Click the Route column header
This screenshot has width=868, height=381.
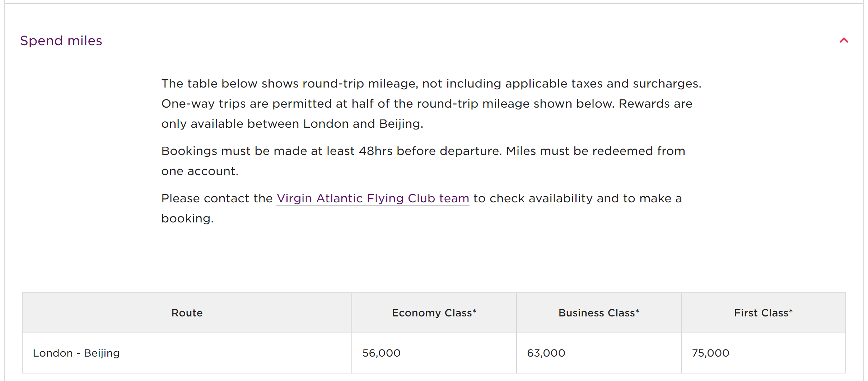(187, 313)
